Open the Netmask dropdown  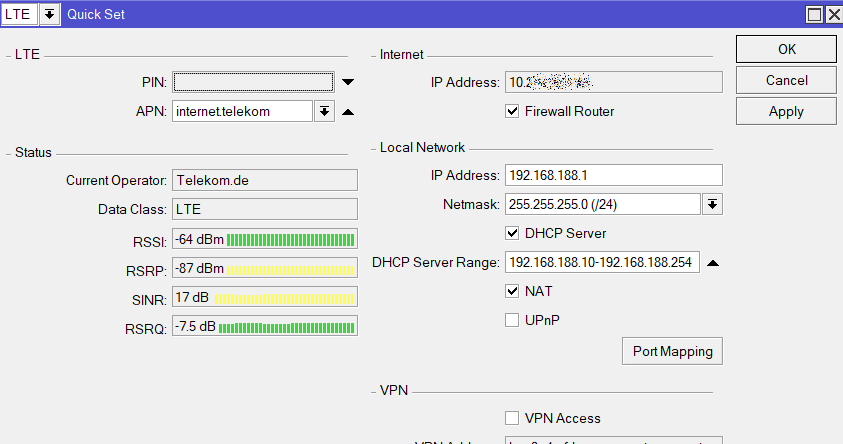coord(712,204)
